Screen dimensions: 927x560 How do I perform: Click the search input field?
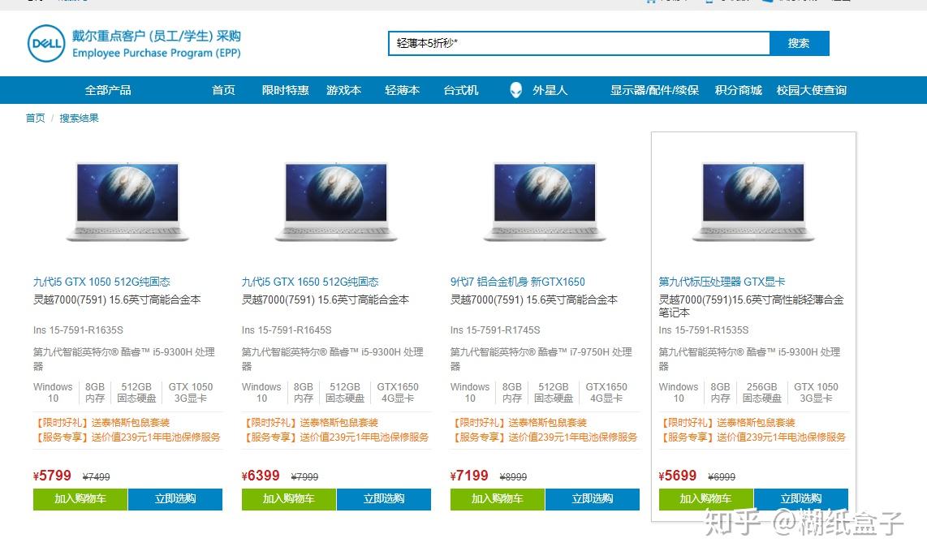[x=580, y=43]
